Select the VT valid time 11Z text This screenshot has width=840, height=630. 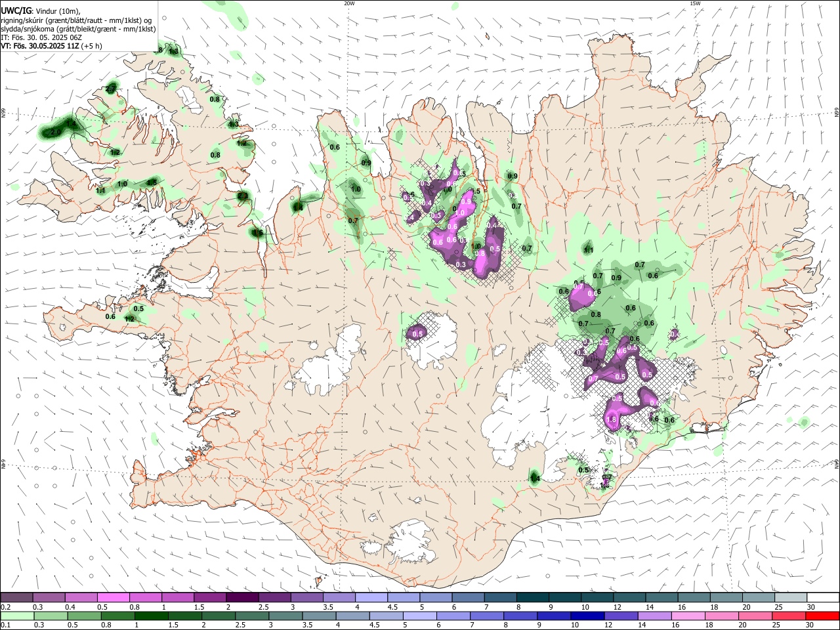tap(40, 46)
